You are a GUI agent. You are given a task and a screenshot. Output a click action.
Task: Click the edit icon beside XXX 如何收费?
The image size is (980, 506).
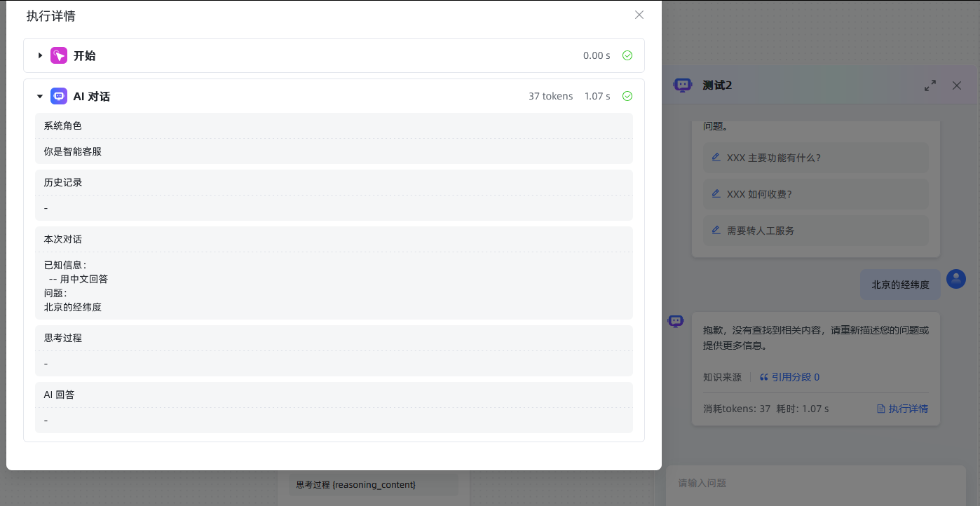click(x=716, y=193)
